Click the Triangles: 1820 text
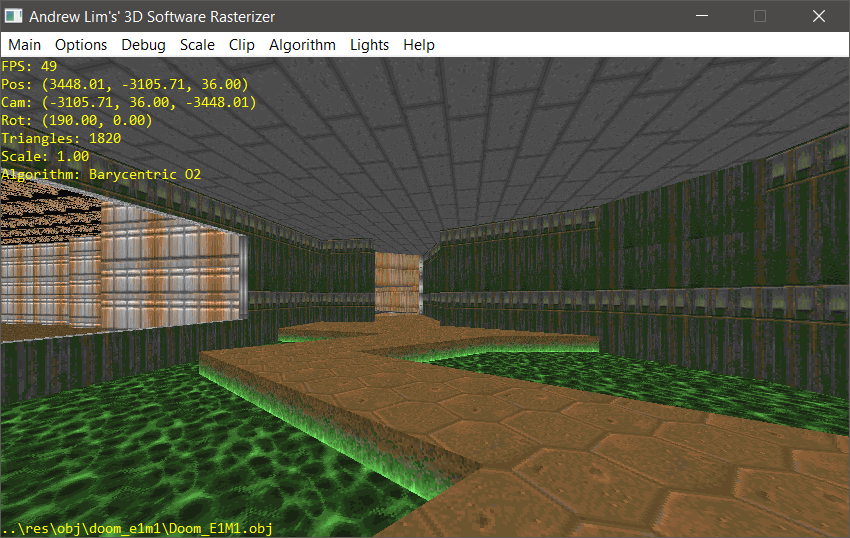The height and width of the screenshot is (538, 850). 61,138
